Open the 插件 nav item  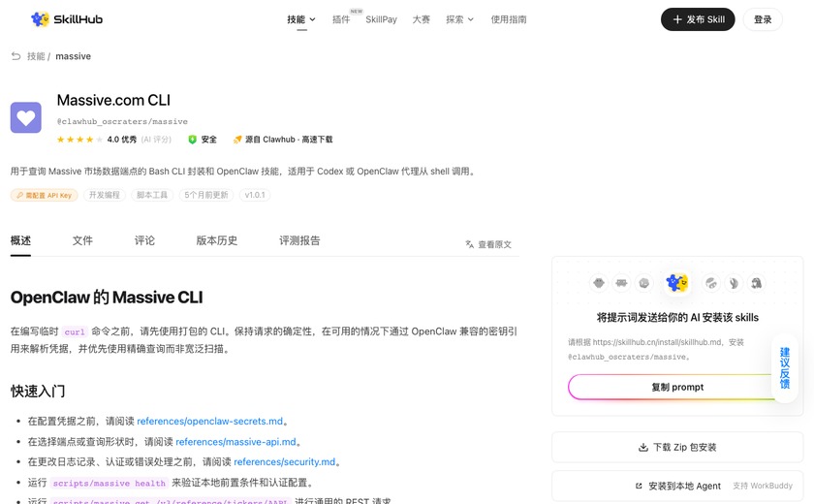click(x=341, y=19)
